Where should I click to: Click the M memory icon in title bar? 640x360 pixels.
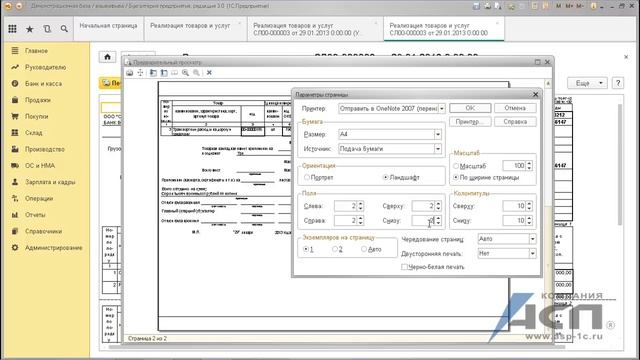coord(559,6)
